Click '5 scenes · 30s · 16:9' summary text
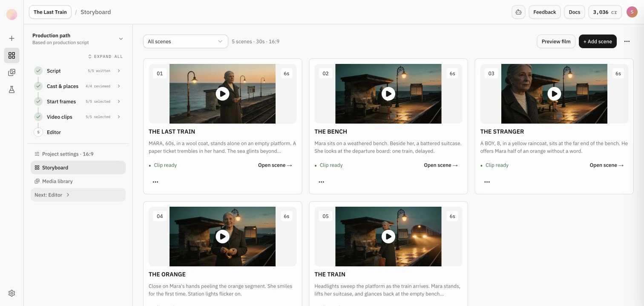 pos(256,41)
